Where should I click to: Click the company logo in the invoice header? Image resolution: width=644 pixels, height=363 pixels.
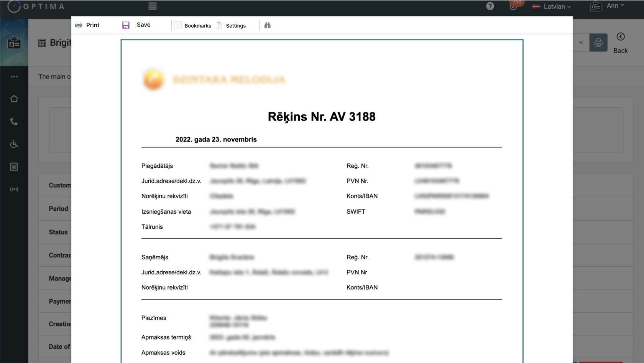click(x=214, y=80)
